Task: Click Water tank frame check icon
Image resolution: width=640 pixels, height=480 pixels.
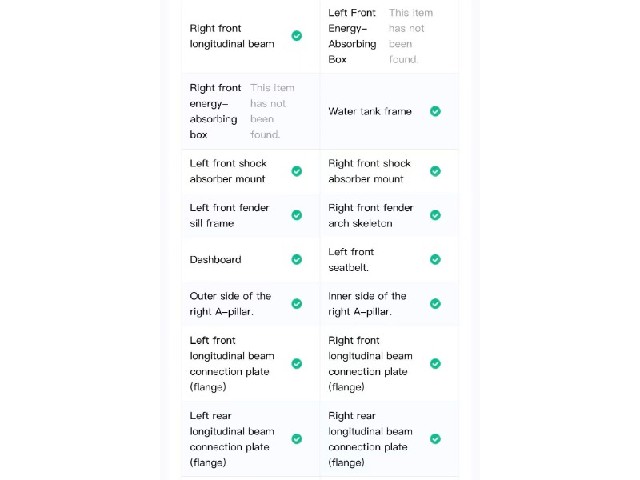Action: (x=435, y=111)
